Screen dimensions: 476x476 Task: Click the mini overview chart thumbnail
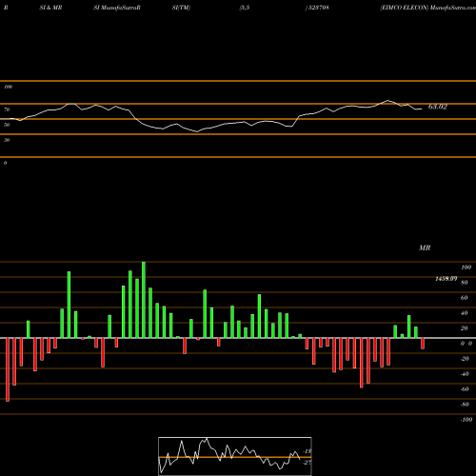tap(235, 456)
